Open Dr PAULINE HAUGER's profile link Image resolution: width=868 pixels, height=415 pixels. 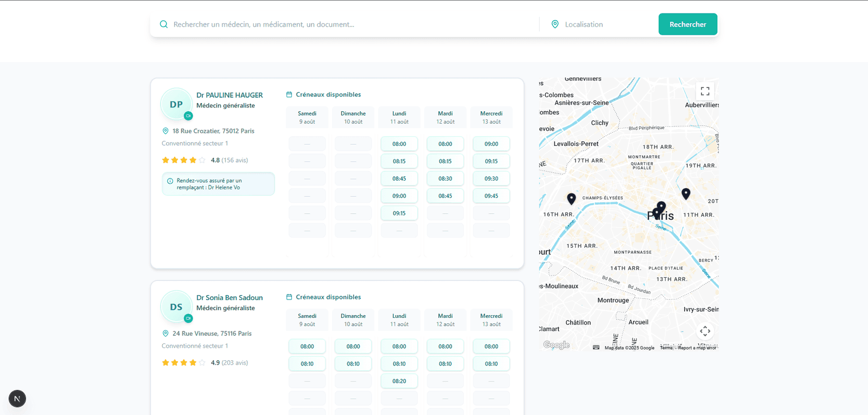point(229,95)
